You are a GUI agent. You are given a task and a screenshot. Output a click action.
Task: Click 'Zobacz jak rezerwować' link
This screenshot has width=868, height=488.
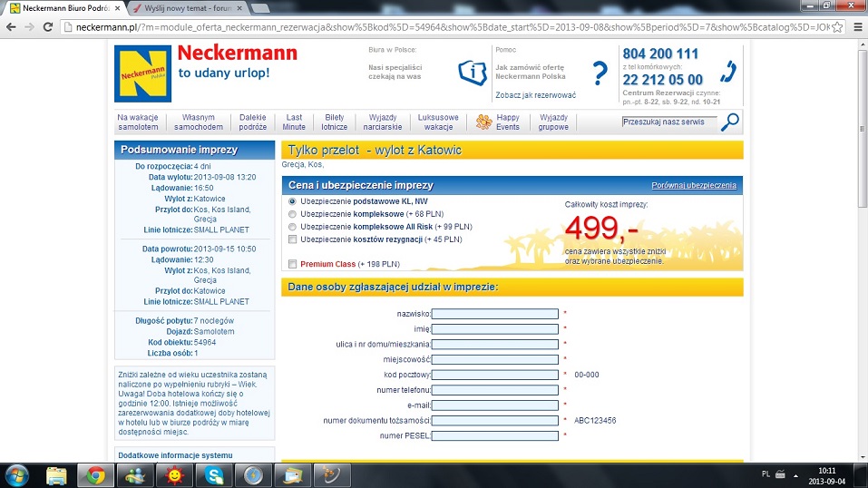(x=535, y=95)
